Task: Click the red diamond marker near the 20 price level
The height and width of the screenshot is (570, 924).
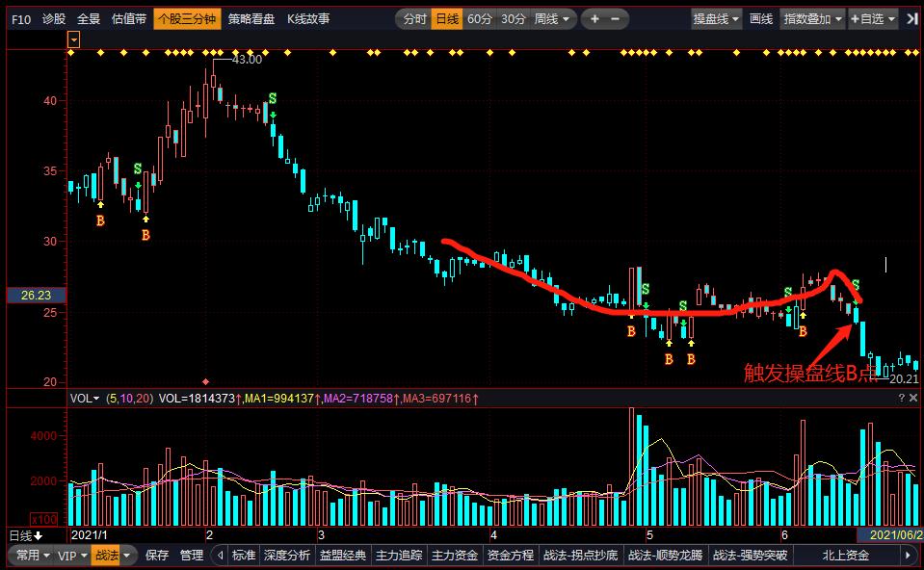Action: click(205, 382)
